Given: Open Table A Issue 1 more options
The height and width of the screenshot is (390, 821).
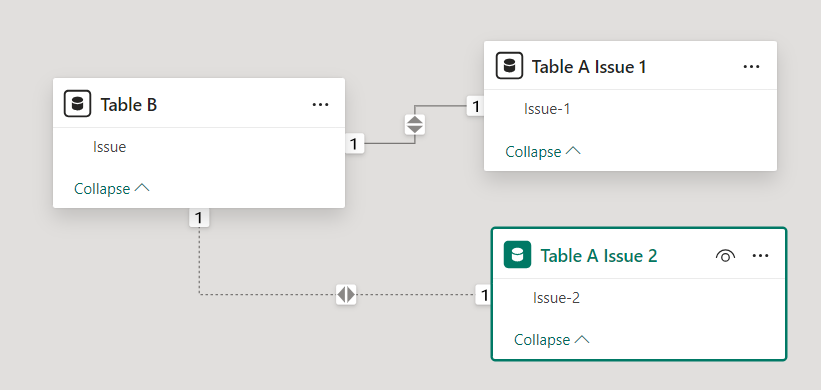Looking at the screenshot, I should 751,66.
